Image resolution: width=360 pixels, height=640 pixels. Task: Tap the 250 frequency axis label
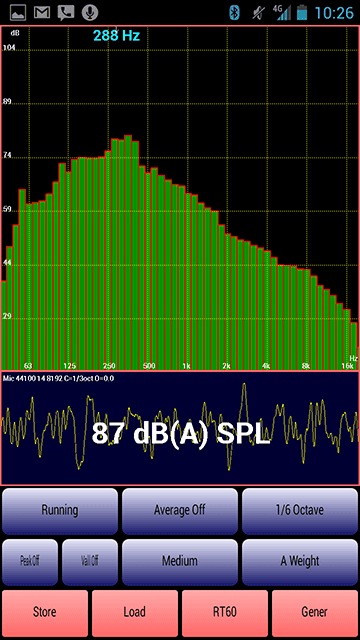tap(109, 366)
